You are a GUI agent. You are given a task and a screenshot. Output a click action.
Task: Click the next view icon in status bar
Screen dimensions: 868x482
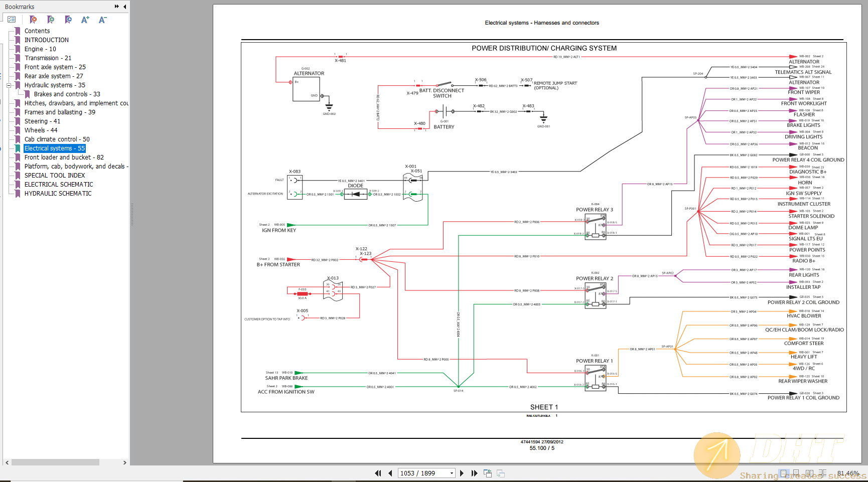coord(500,473)
